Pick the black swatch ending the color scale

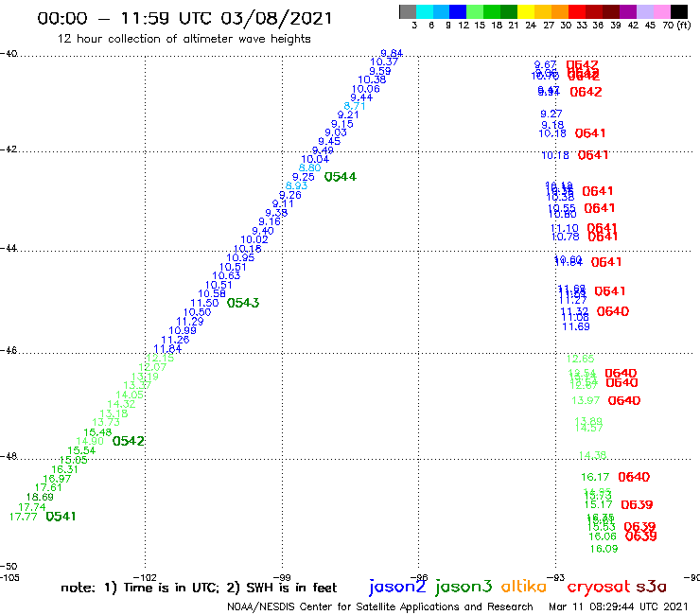click(678, 11)
